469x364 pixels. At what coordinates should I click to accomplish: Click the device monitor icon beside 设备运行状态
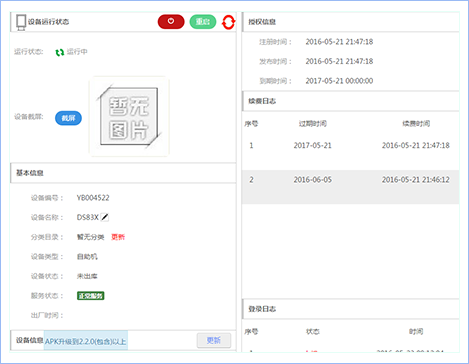pyautogui.click(x=21, y=22)
